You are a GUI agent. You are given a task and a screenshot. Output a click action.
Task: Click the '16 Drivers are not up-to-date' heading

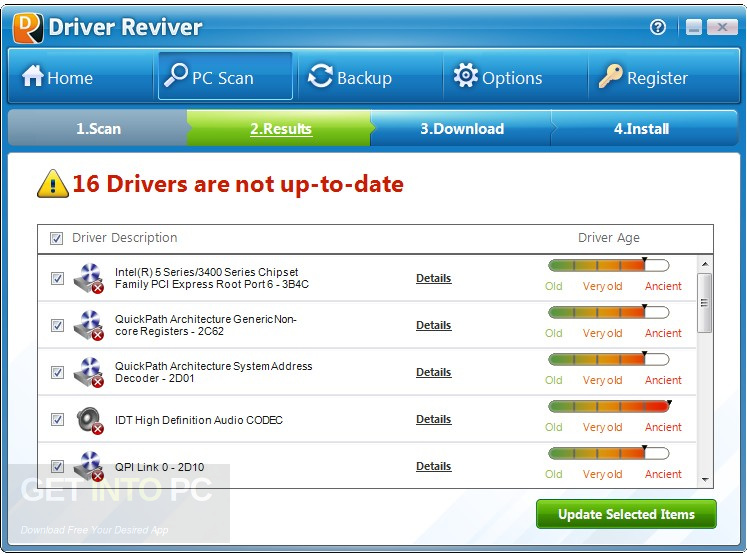click(238, 184)
